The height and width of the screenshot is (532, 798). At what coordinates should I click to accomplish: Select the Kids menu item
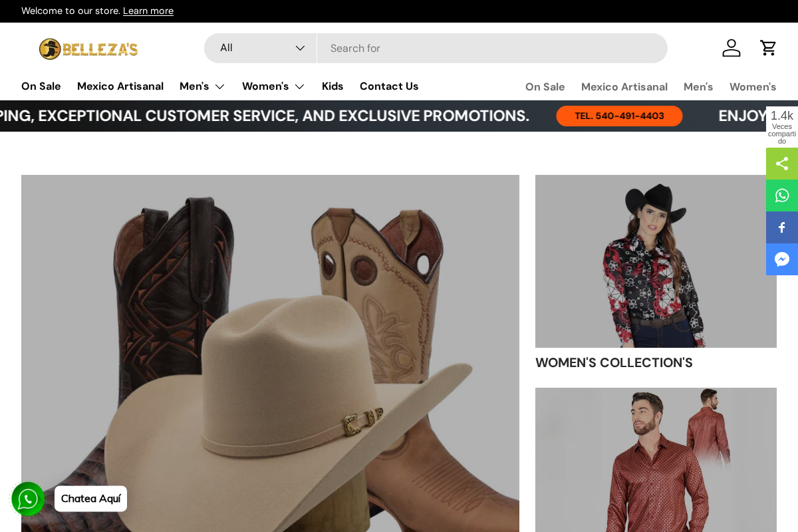point(332,86)
